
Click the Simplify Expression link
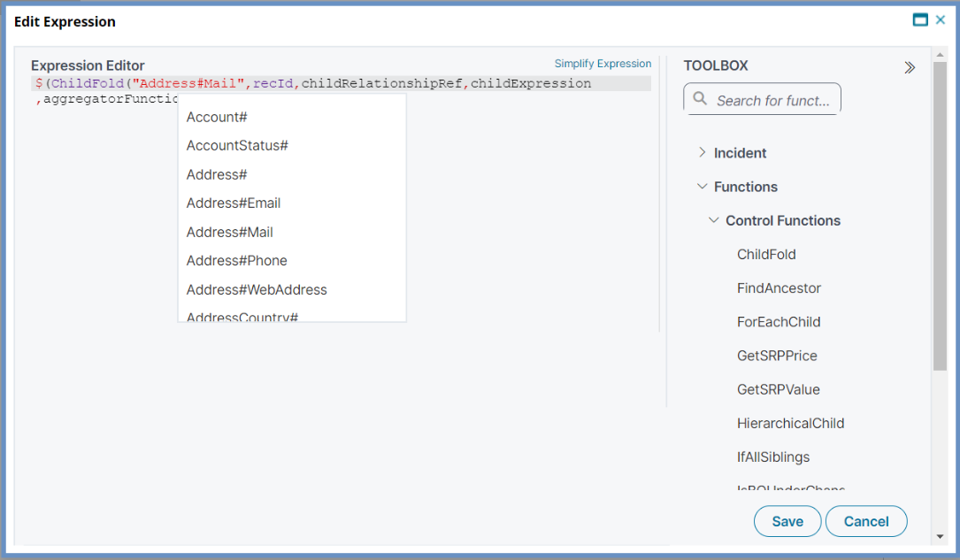point(603,64)
